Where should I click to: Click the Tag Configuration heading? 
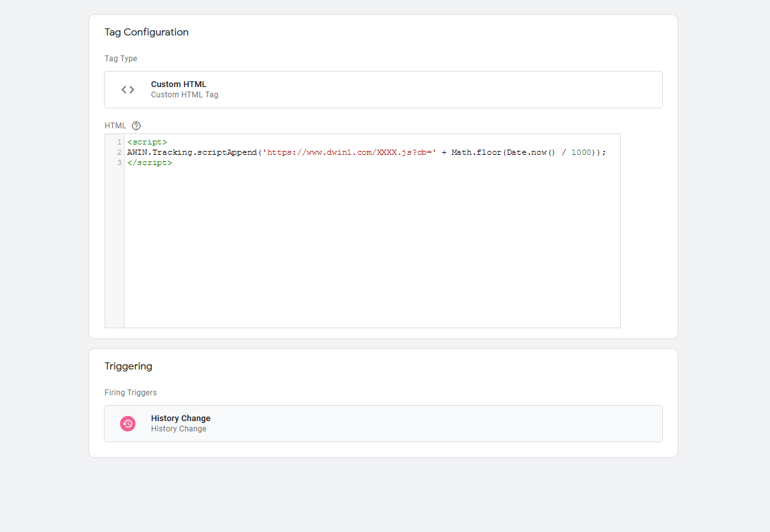[147, 32]
